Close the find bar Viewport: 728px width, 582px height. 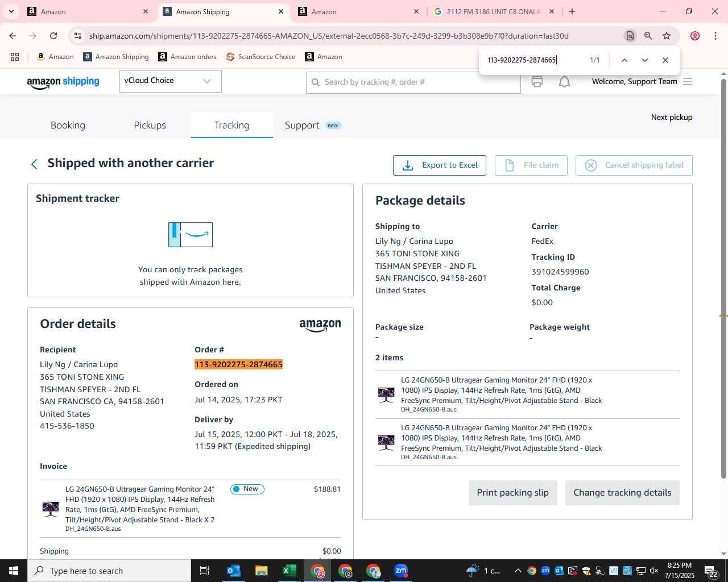click(665, 60)
